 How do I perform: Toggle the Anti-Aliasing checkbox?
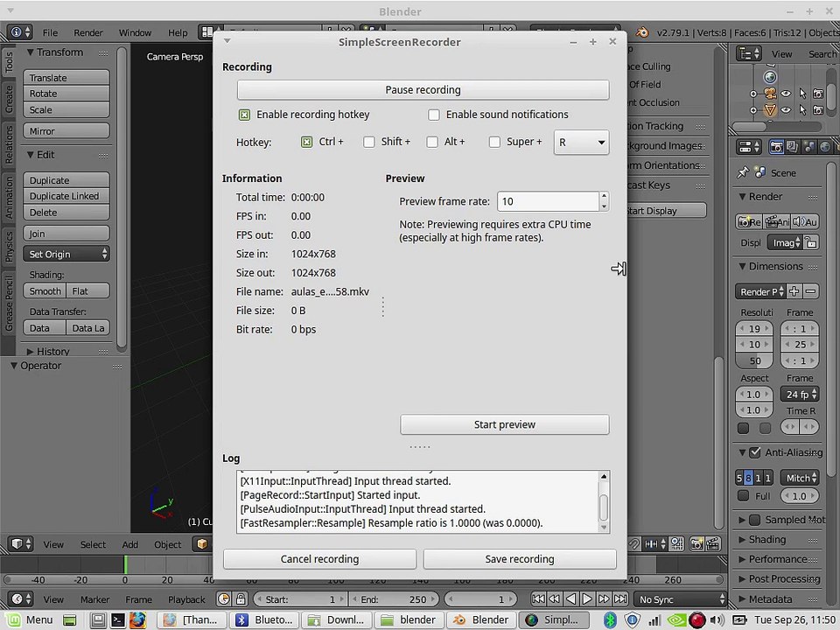[755, 452]
